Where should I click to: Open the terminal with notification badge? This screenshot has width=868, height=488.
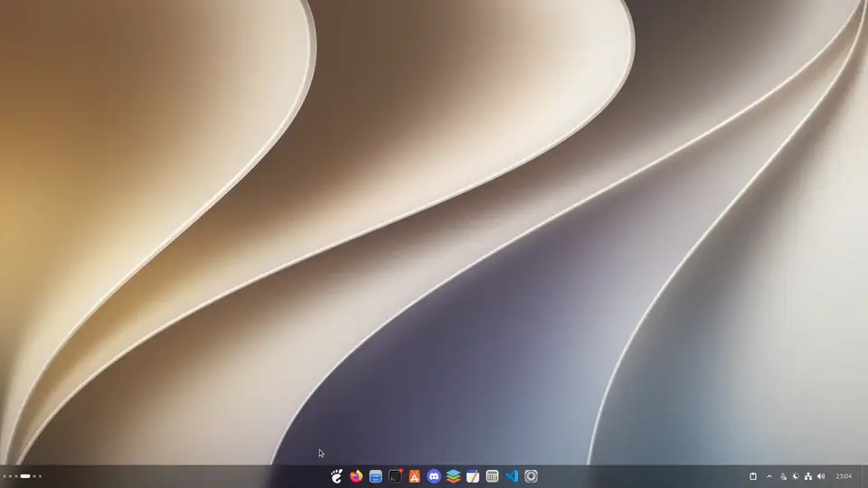(x=395, y=476)
